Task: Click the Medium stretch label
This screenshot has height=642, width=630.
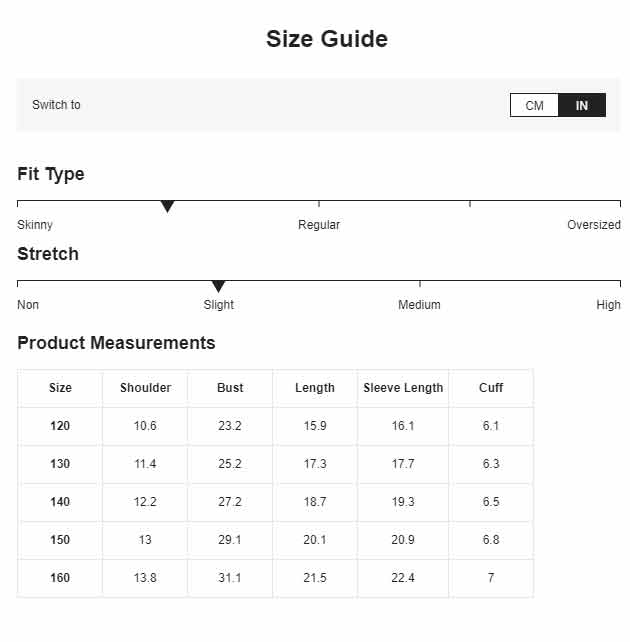Action: point(419,305)
